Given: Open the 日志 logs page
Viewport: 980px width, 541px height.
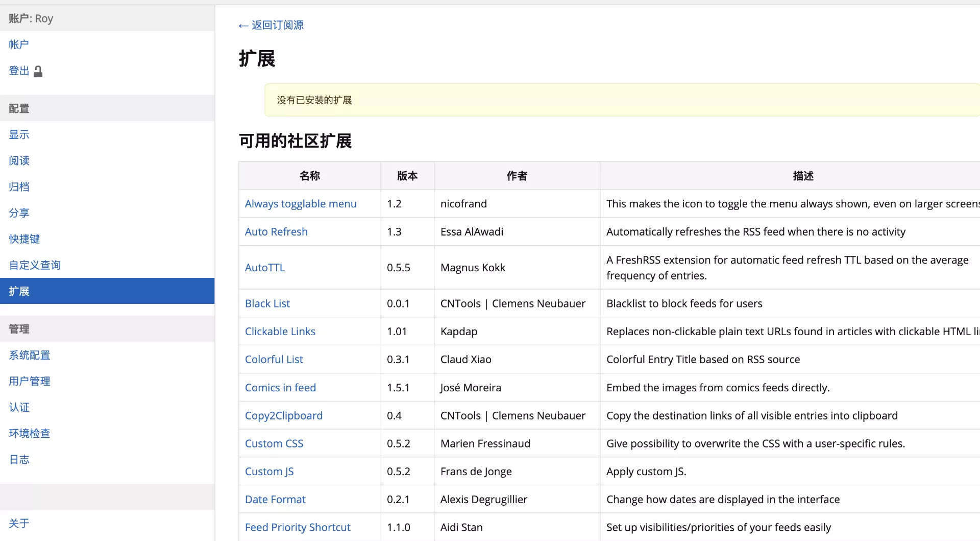Looking at the screenshot, I should 19,459.
